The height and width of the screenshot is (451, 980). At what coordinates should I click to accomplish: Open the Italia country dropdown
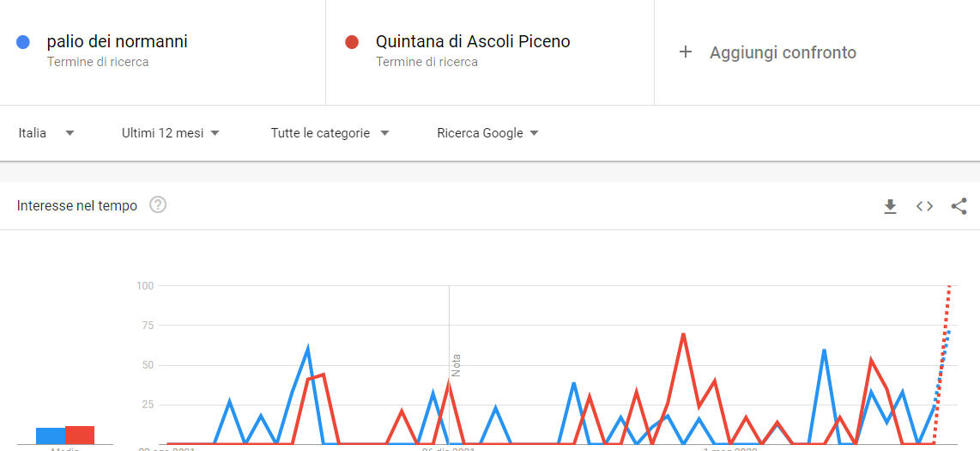pos(46,132)
